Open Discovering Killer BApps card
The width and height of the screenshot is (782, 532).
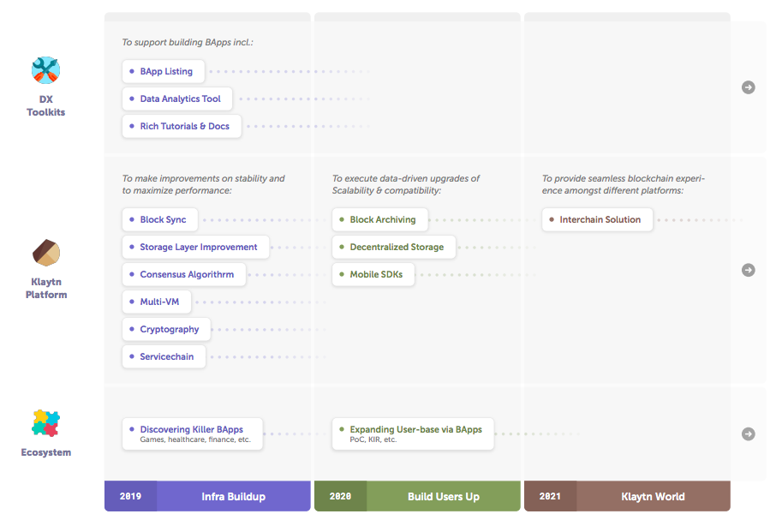(x=193, y=433)
